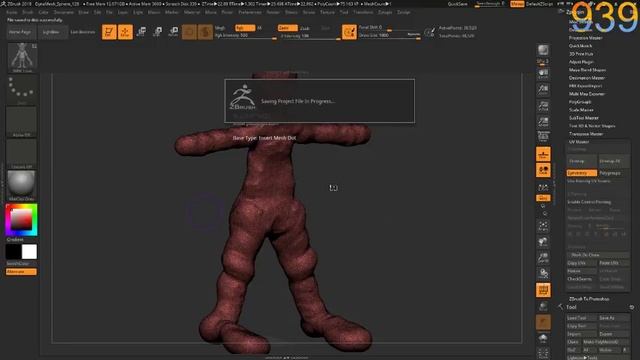Open the Document menu
The height and width of the screenshot is (360, 640).
[x=64, y=12]
